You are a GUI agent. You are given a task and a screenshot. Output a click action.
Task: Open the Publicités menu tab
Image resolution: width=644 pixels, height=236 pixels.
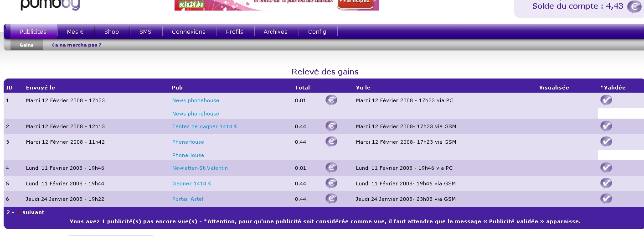pyautogui.click(x=33, y=32)
